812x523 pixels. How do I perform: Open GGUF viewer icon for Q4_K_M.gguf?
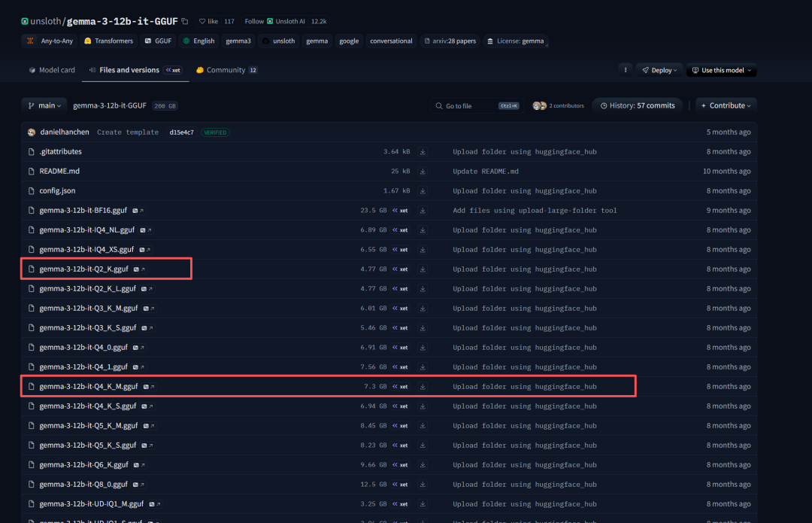[x=149, y=387]
